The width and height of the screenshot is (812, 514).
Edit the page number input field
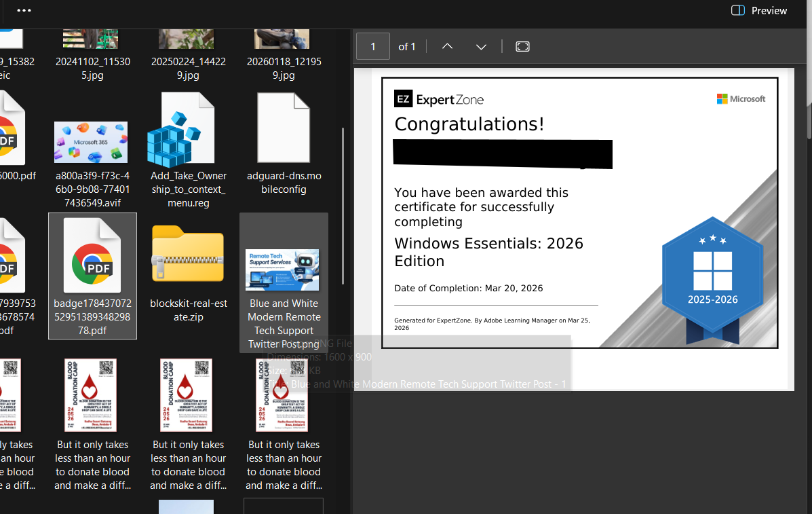click(x=373, y=47)
